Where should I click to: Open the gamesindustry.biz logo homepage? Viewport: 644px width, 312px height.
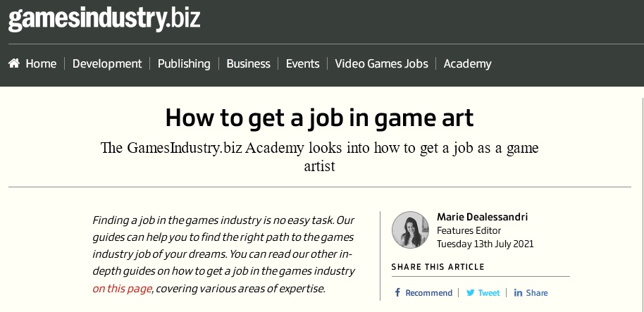pos(104,19)
